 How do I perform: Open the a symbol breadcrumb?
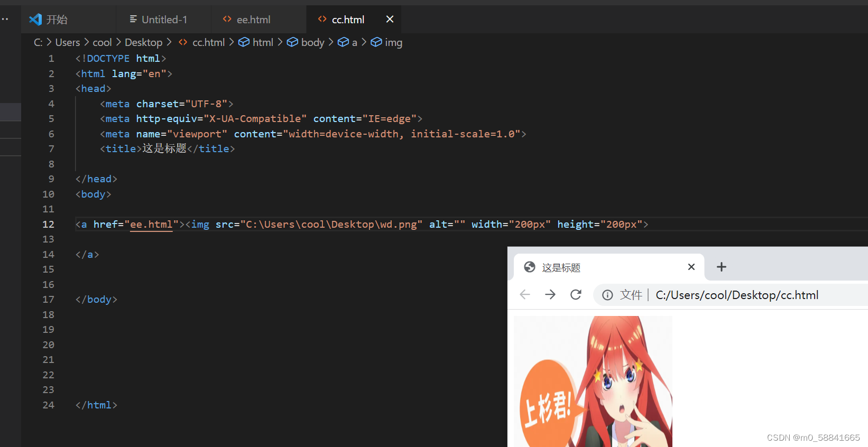click(x=354, y=42)
